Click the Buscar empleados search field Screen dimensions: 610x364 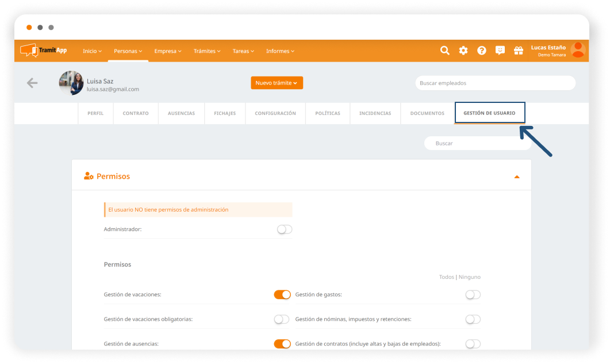[x=495, y=83]
